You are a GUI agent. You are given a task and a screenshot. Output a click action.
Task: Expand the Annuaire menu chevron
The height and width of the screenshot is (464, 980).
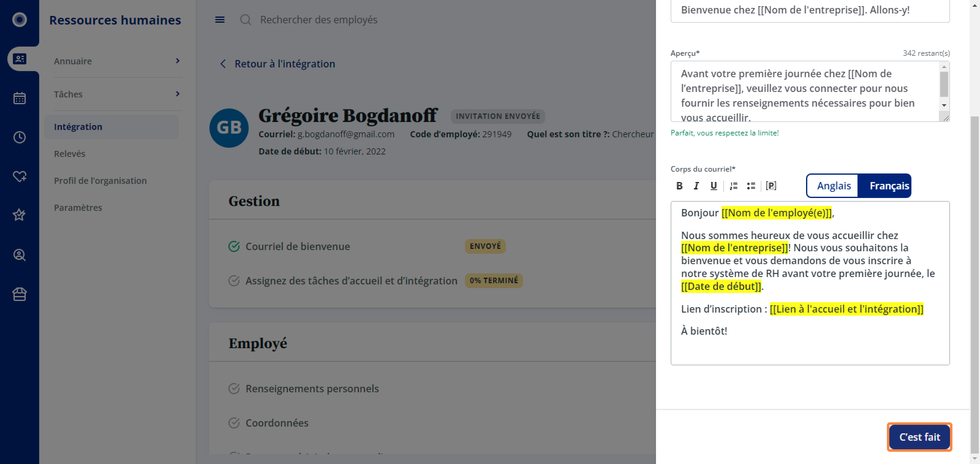click(x=178, y=61)
